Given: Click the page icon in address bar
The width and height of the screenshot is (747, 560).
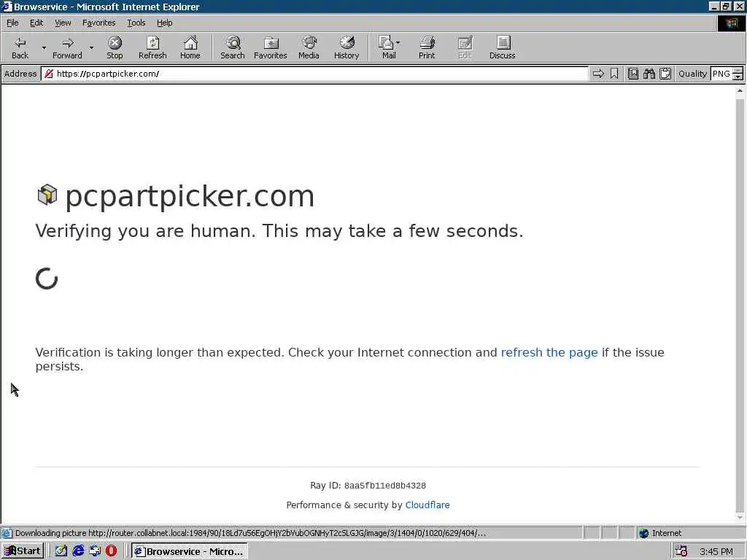Looking at the screenshot, I should [x=49, y=74].
